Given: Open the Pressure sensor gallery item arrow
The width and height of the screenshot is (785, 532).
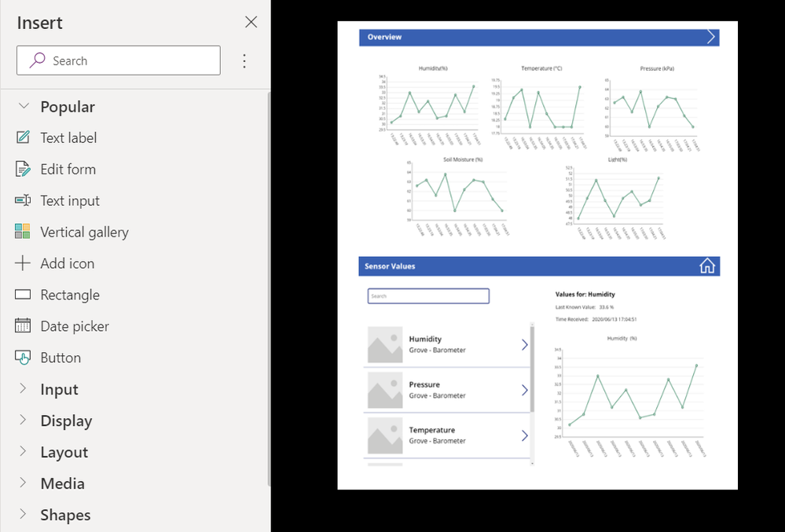Looking at the screenshot, I should click(x=525, y=390).
